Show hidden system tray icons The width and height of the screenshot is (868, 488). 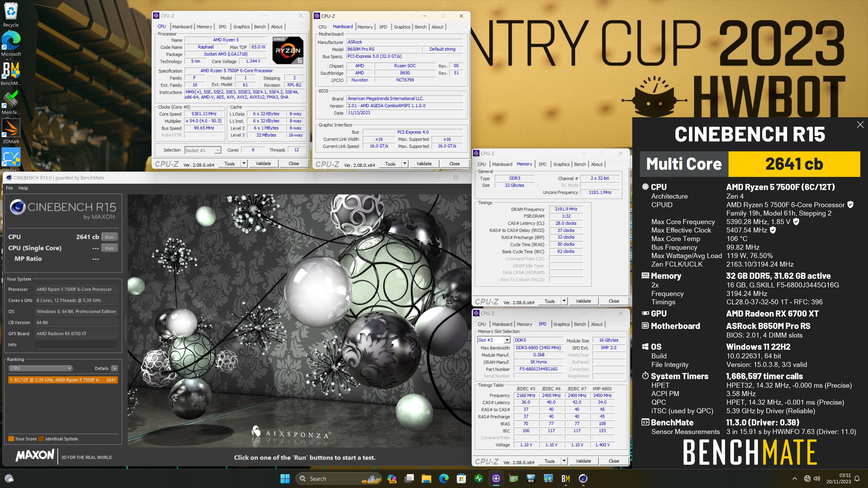795,479
